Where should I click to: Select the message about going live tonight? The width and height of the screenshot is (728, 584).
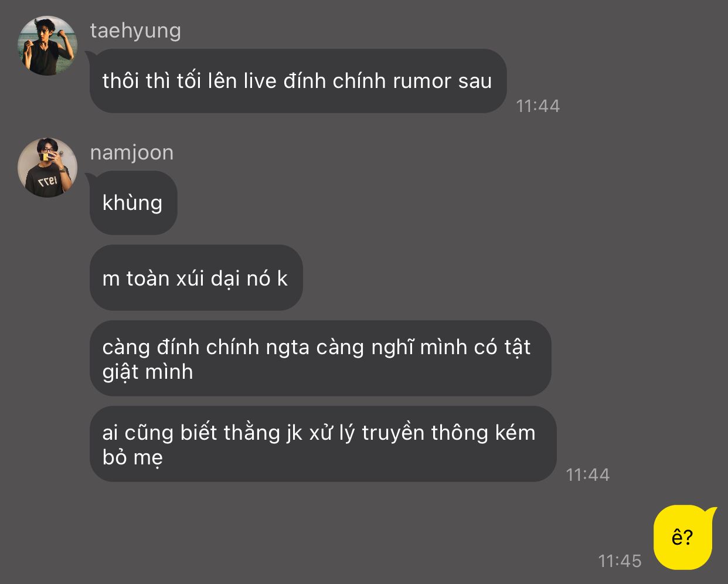pyautogui.click(x=298, y=81)
